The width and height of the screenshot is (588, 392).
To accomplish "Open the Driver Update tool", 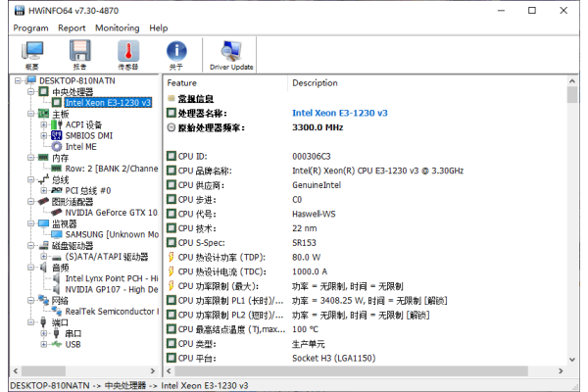I will click(x=231, y=55).
